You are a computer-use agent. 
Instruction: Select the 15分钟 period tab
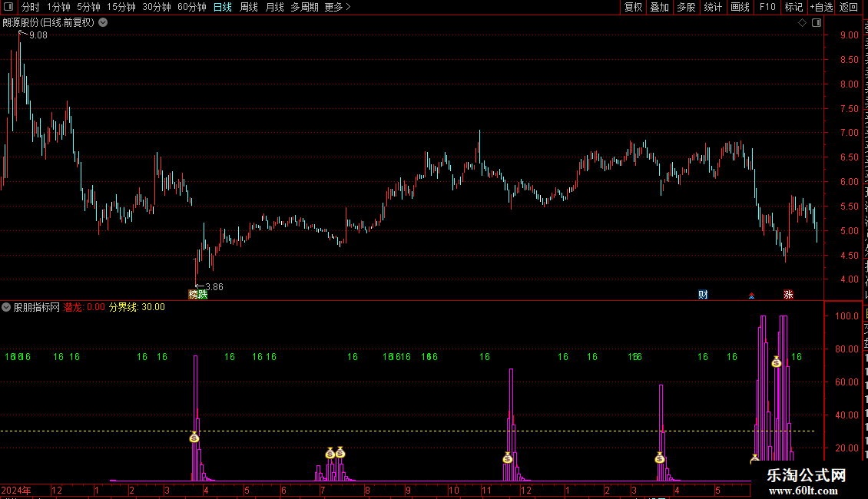121,7
